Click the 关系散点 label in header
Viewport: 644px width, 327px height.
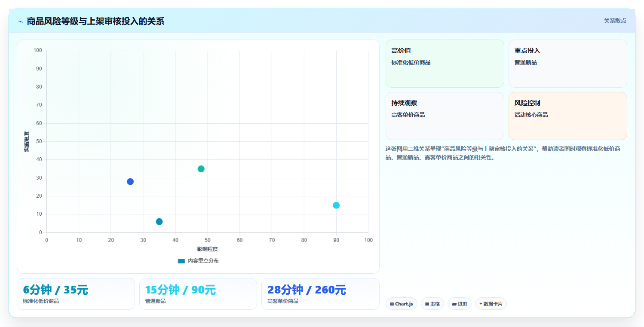pyautogui.click(x=615, y=21)
